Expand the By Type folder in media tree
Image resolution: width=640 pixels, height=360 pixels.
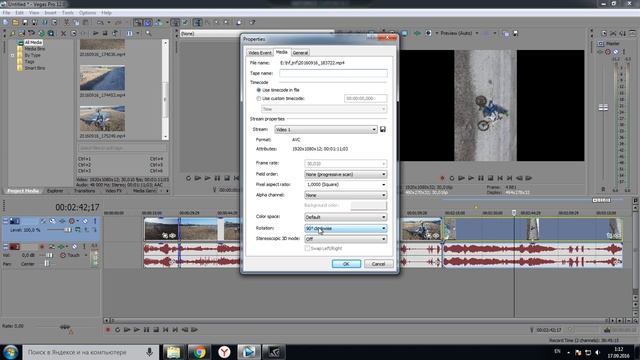pos(12,55)
